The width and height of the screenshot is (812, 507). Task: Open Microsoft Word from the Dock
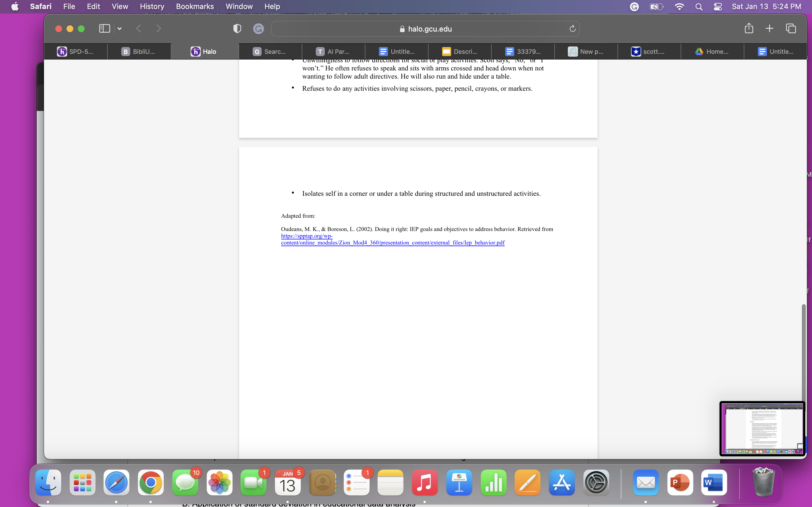click(x=714, y=482)
